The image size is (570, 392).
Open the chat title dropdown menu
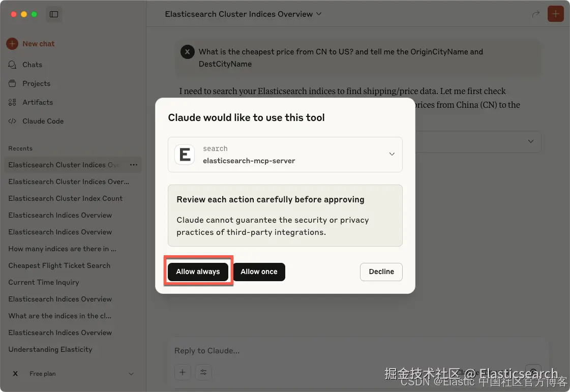(x=319, y=14)
